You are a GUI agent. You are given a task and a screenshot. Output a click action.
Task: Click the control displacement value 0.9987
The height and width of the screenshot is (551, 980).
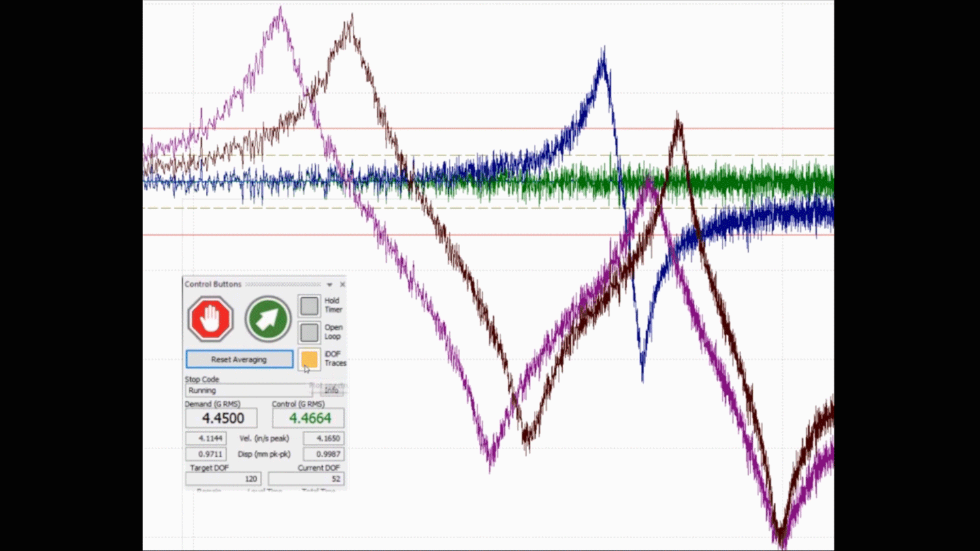323,454
